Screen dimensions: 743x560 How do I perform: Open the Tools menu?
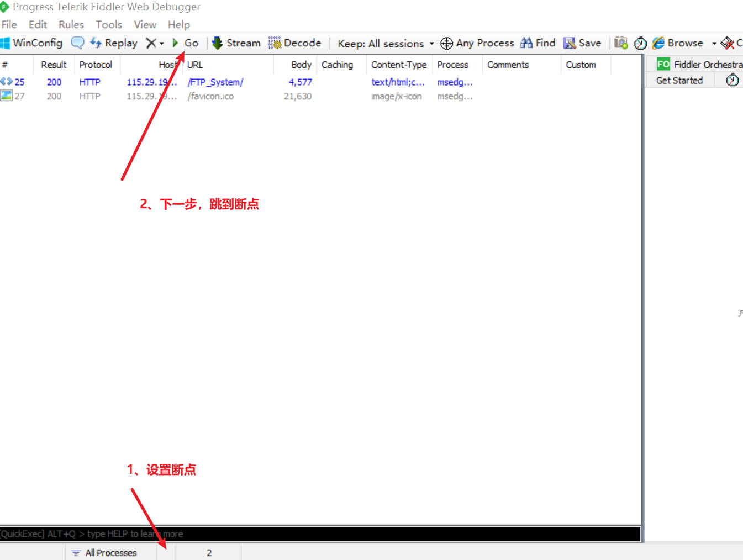click(109, 24)
